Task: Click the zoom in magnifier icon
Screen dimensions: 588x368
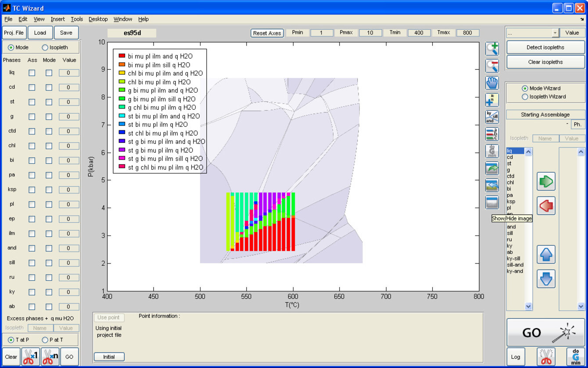Action: click(x=492, y=49)
